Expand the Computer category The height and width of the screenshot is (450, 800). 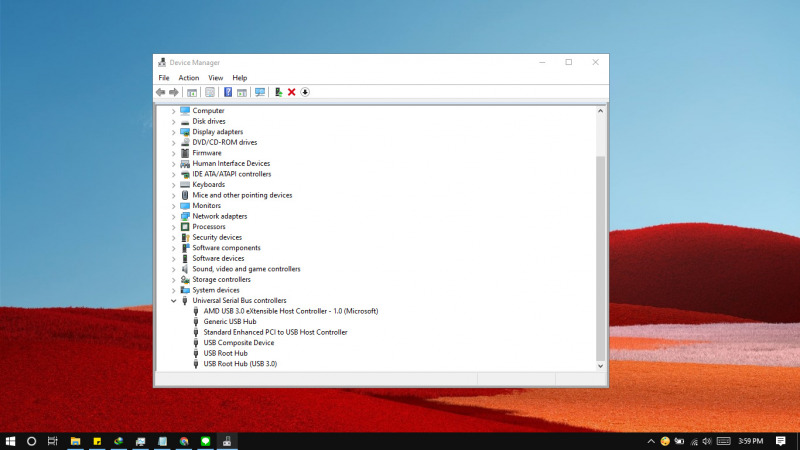[x=173, y=111]
